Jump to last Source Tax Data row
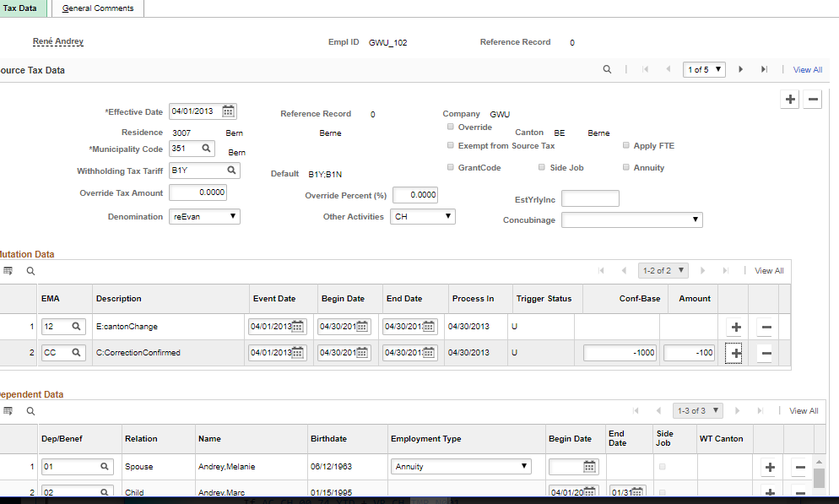 [x=764, y=69]
